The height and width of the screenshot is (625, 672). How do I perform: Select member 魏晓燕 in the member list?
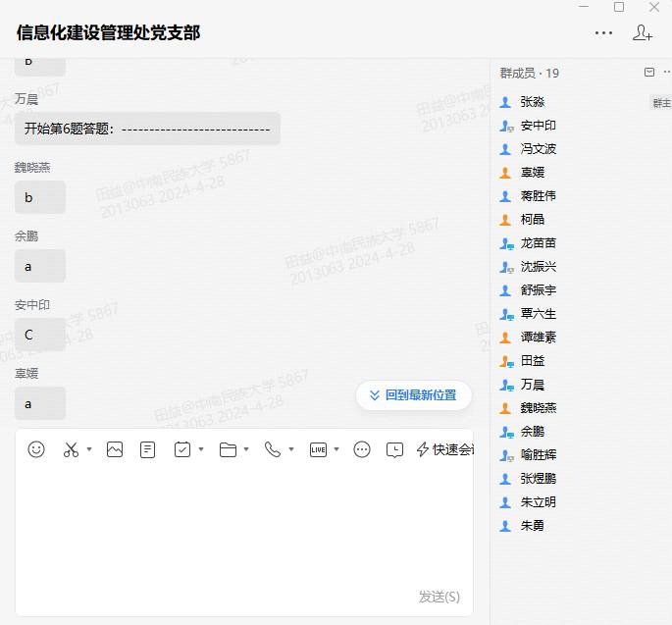tap(539, 408)
